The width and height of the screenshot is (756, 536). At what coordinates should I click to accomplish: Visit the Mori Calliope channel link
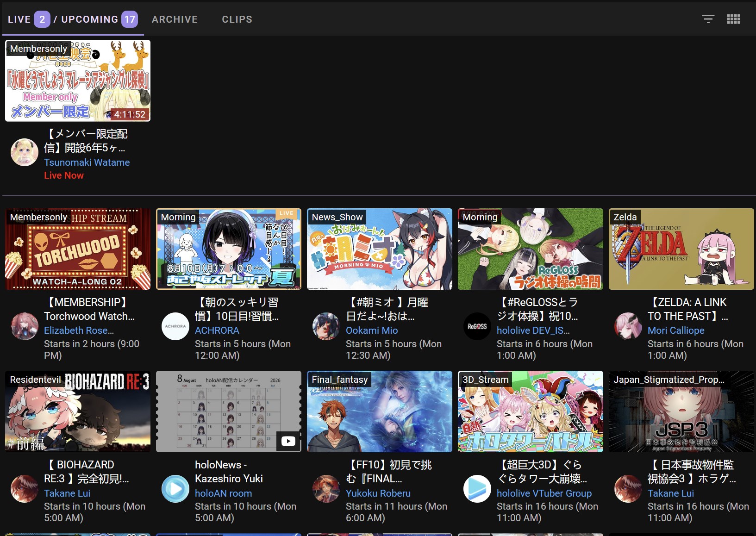click(x=676, y=330)
